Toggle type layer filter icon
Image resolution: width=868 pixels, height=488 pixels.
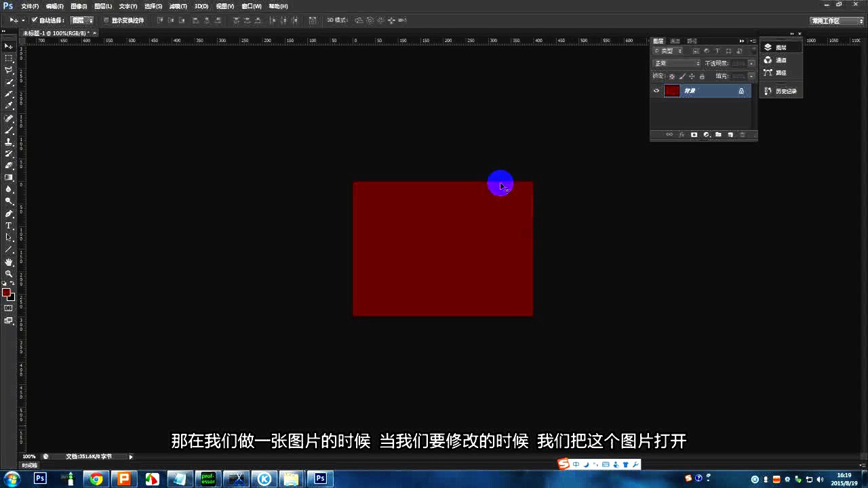(717, 51)
